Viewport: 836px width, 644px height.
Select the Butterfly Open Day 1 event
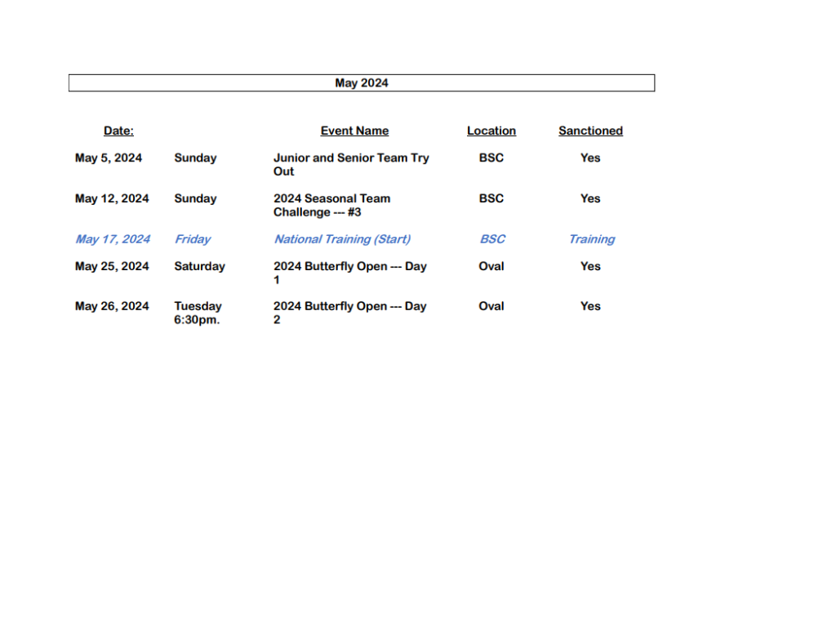click(x=349, y=273)
